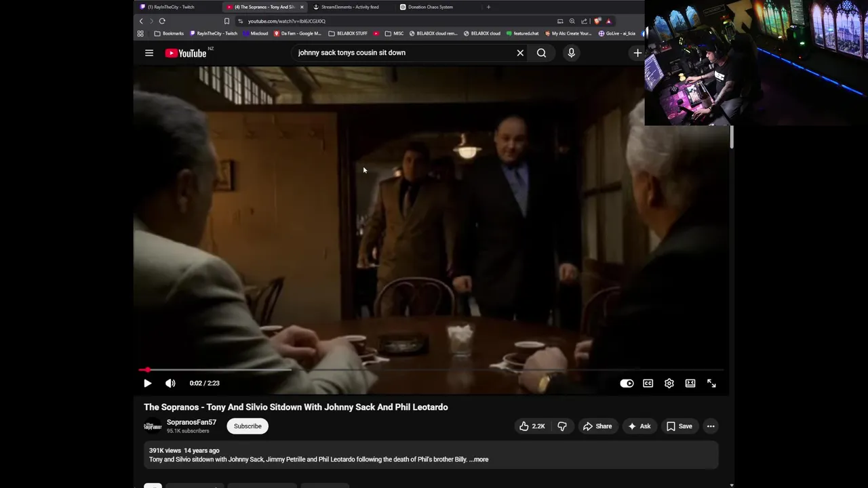
Task: Open the Mixcloud bookmark
Action: click(x=255, y=33)
